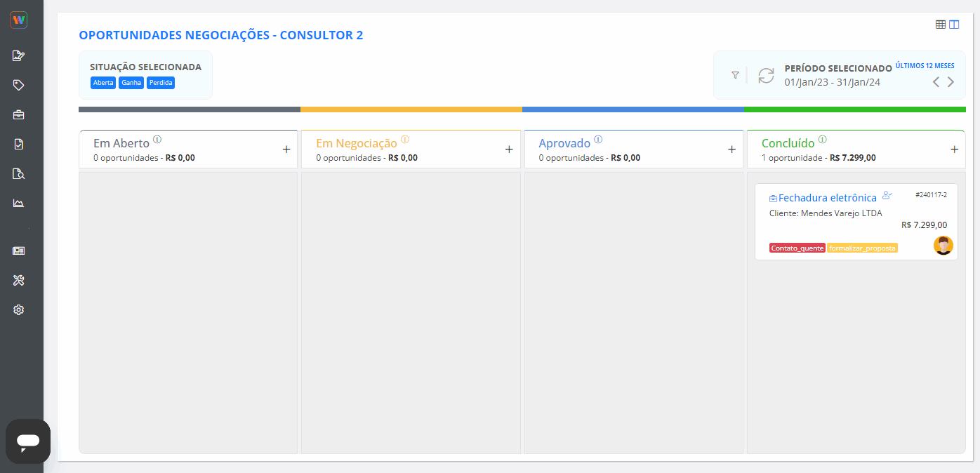Open the area chart reports sidebar icon
Screen dimensions: 980x473
click(19, 204)
